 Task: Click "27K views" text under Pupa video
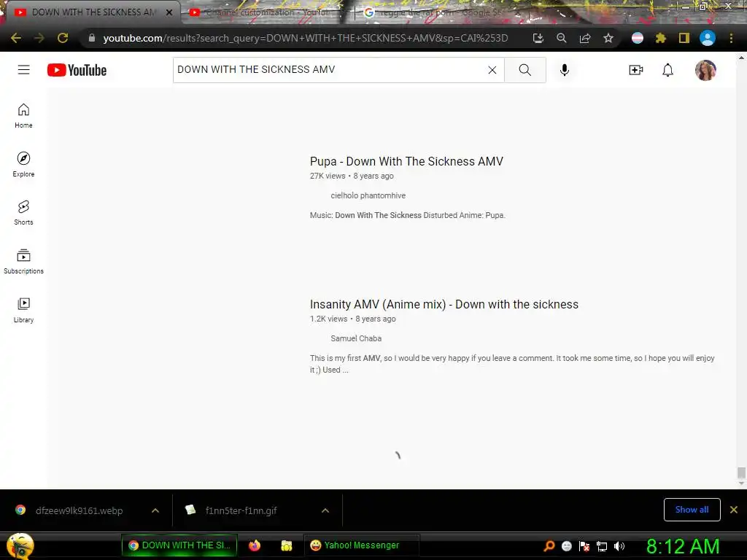coord(328,176)
